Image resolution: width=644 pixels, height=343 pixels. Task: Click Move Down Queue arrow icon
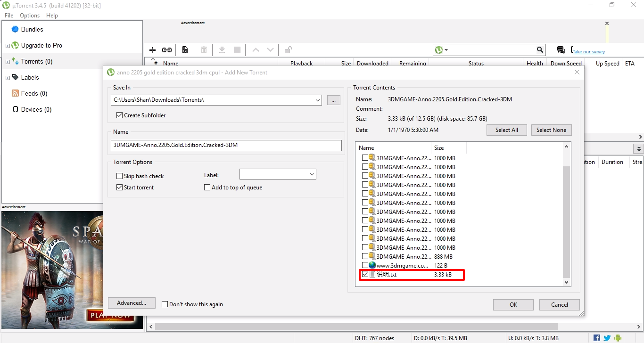click(x=270, y=50)
